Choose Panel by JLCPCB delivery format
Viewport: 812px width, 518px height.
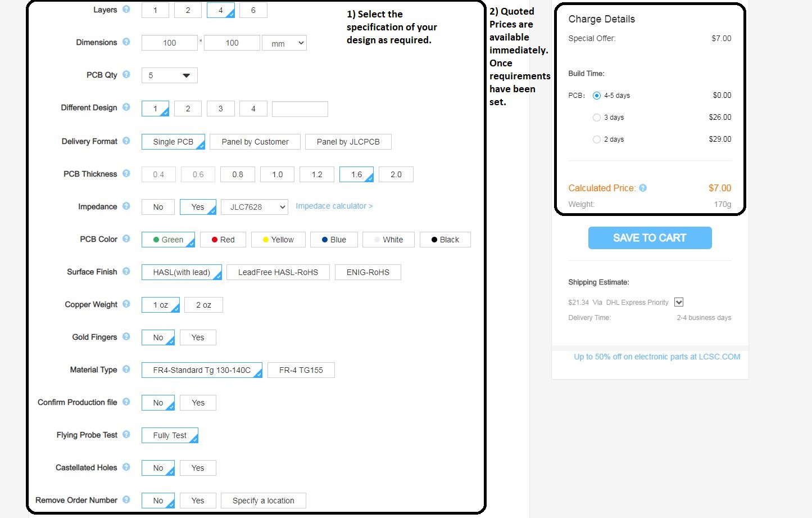pyautogui.click(x=348, y=142)
